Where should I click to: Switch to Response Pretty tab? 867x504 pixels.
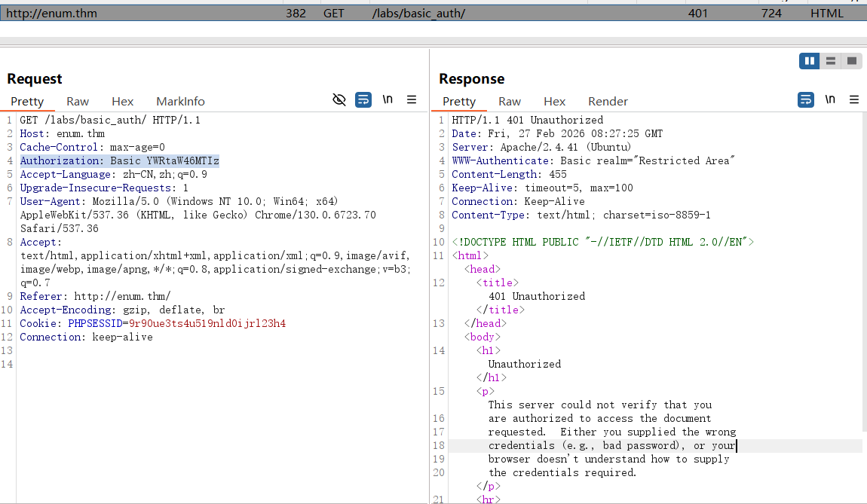(x=459, y=102)
